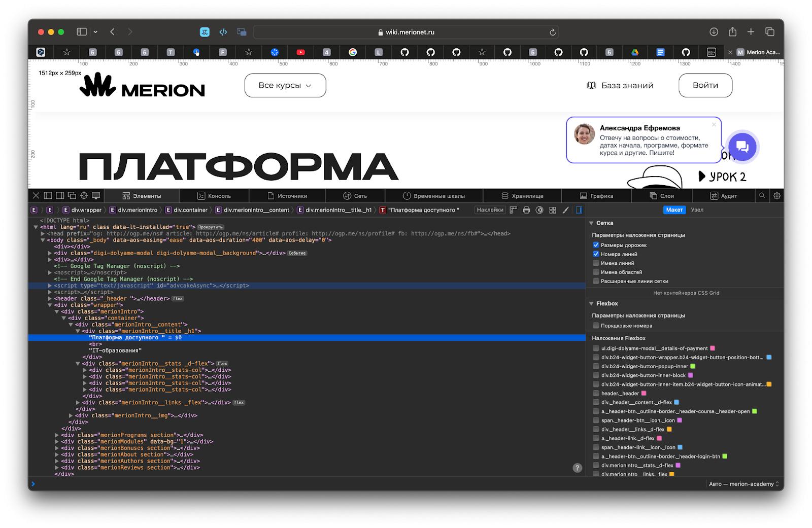Open a new tab with the plus icon
The width and height of the screenshot is (812, 528).
[x=751, y=32]
